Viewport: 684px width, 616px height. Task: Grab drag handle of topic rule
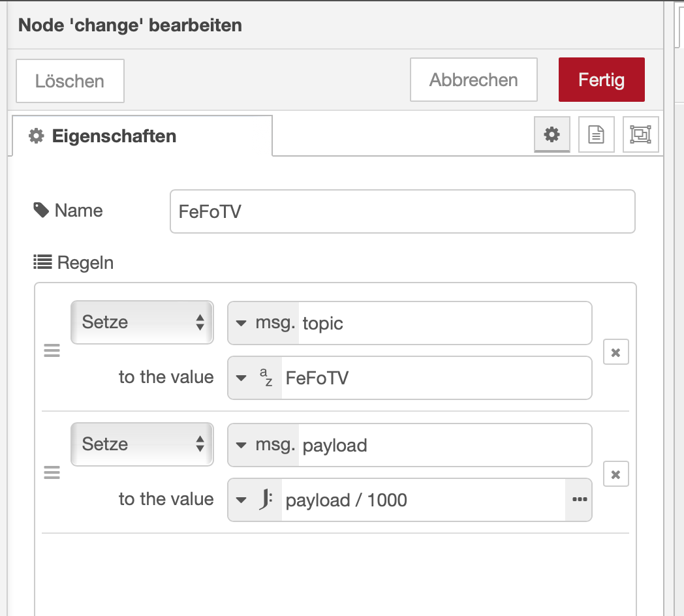pos(52,351)
